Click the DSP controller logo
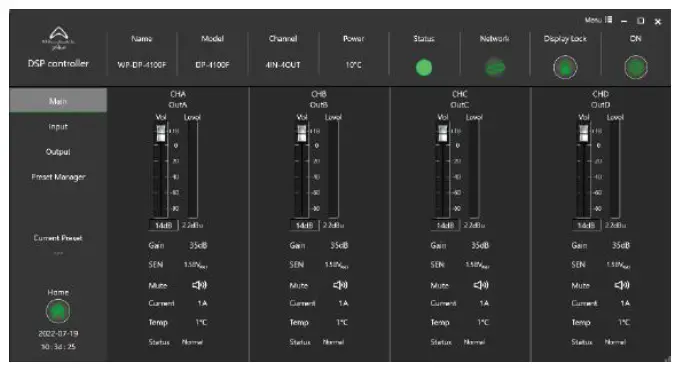This screenshot has height=368, width=683. pos(58,38)
